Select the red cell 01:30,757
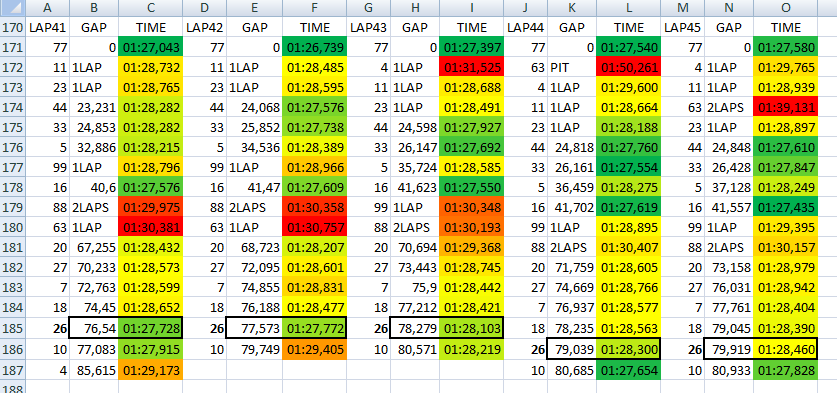 (x=314, y=229)
